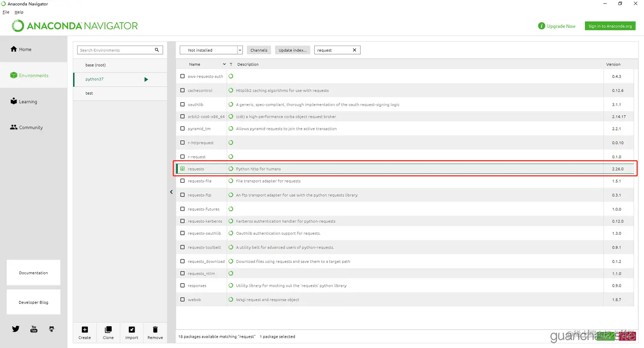
Task: Click the Twitter bird icon
Action: [x=16, y=329]
